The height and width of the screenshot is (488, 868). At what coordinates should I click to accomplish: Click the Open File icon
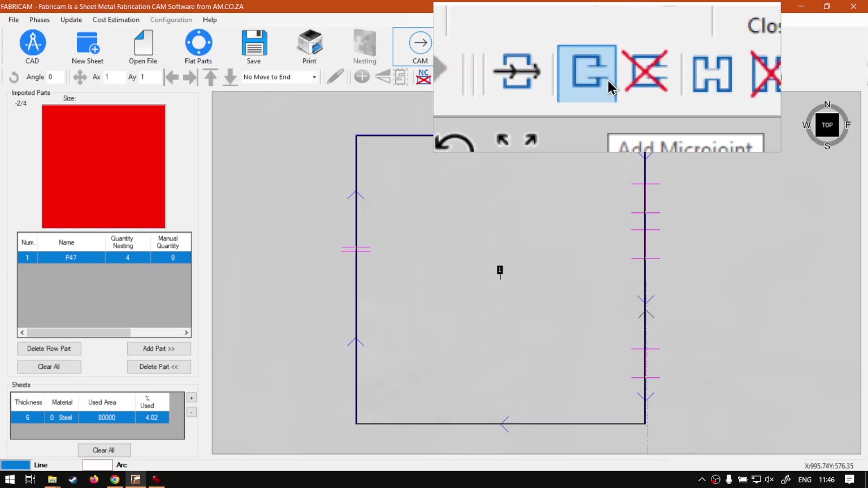[143, 47]
